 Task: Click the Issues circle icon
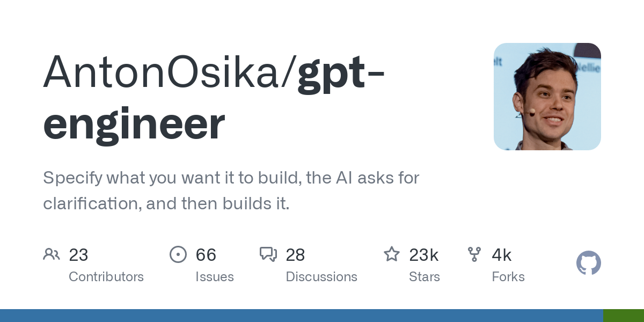[x=178, y=254]
